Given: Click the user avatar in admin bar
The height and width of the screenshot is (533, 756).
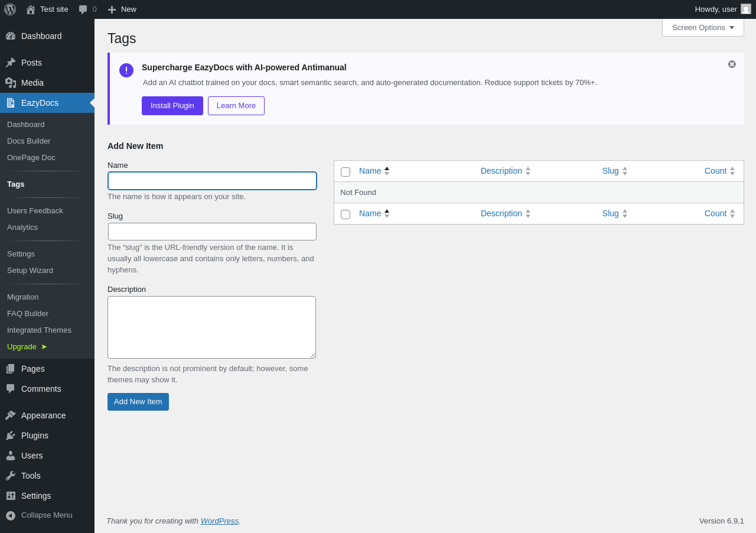Looking at the screenshot, I should pos(746,9).
